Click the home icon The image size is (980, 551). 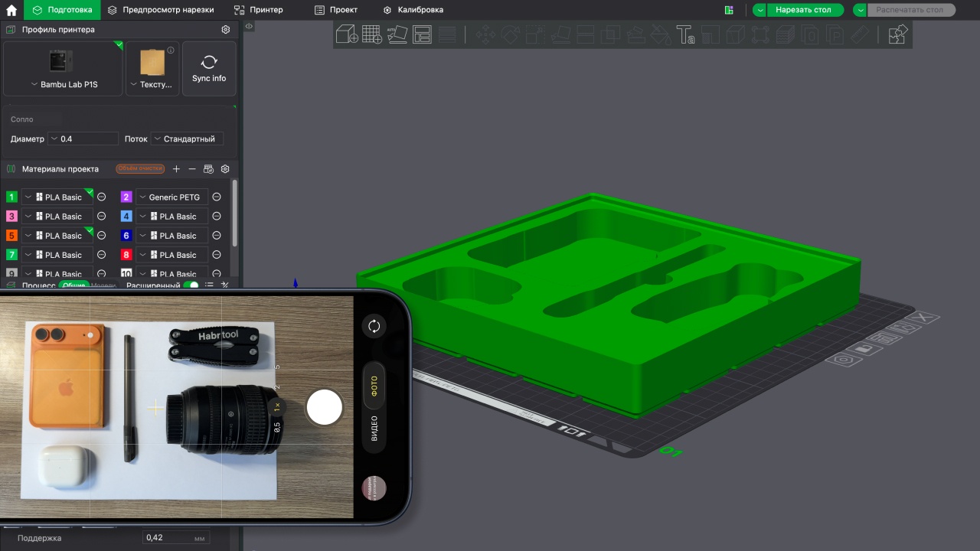(11, 10)
